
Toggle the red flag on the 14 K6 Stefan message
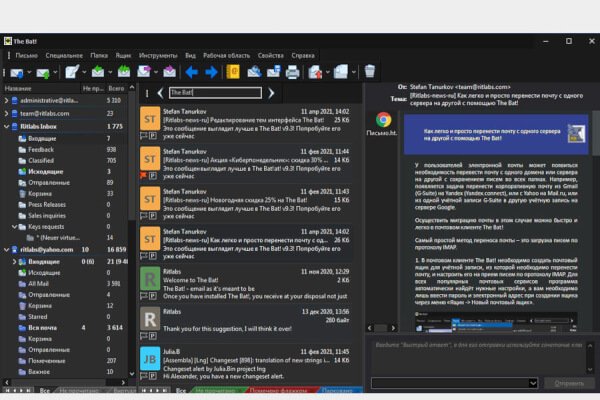pos(144,176)
